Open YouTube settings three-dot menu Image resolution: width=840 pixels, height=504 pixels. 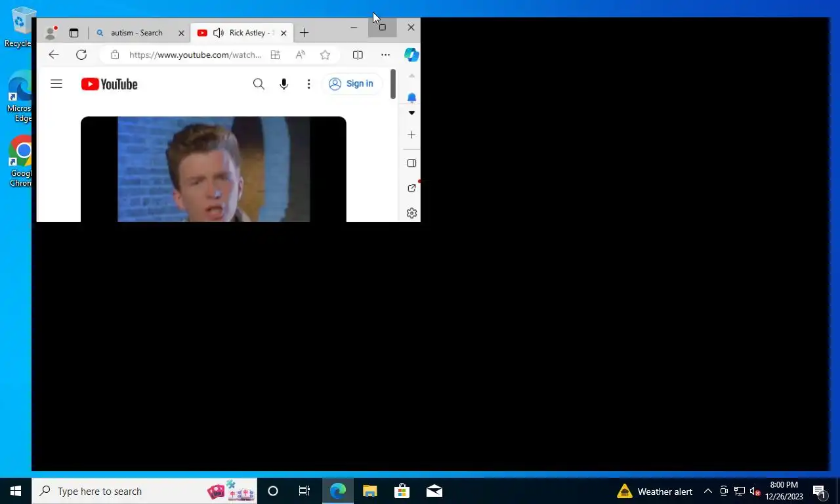[x=308, y=84]
